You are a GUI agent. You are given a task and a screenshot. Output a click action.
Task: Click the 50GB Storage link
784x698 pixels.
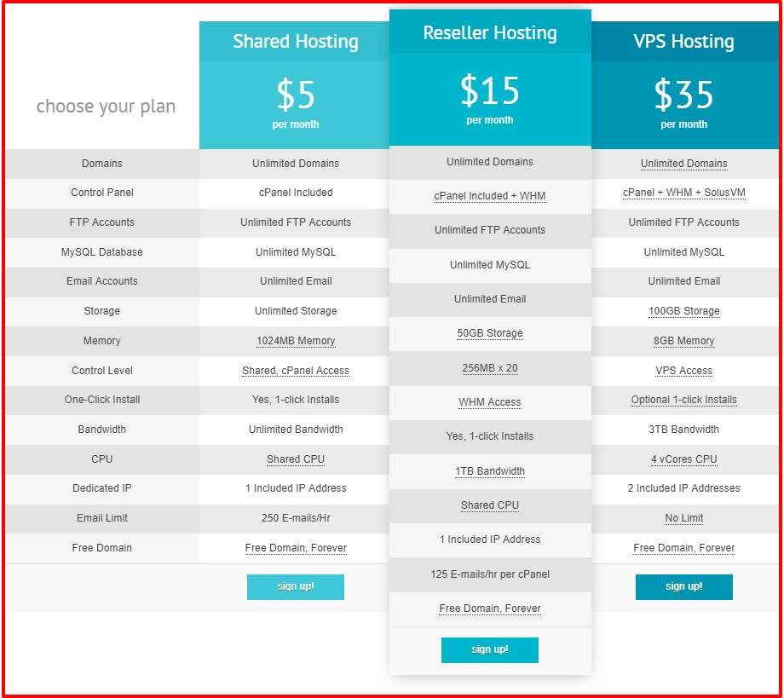489,333
